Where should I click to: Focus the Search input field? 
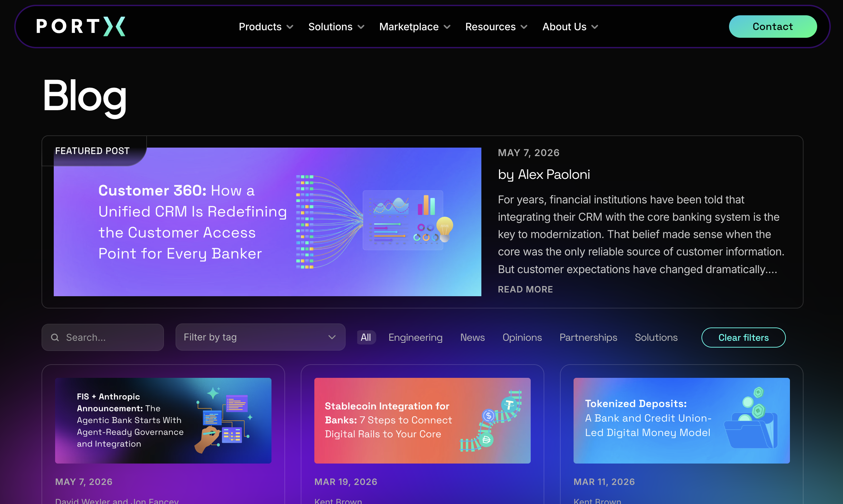(103, 337)
